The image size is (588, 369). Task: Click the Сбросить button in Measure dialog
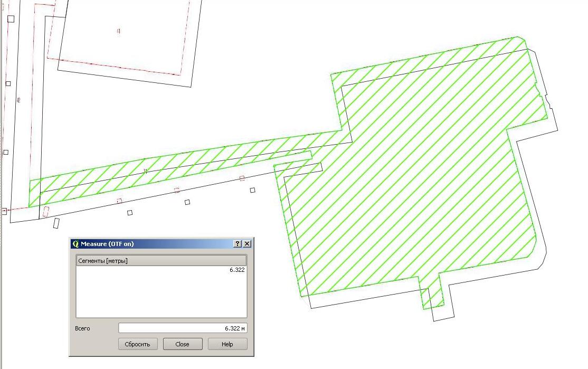(x=138, y=344)
